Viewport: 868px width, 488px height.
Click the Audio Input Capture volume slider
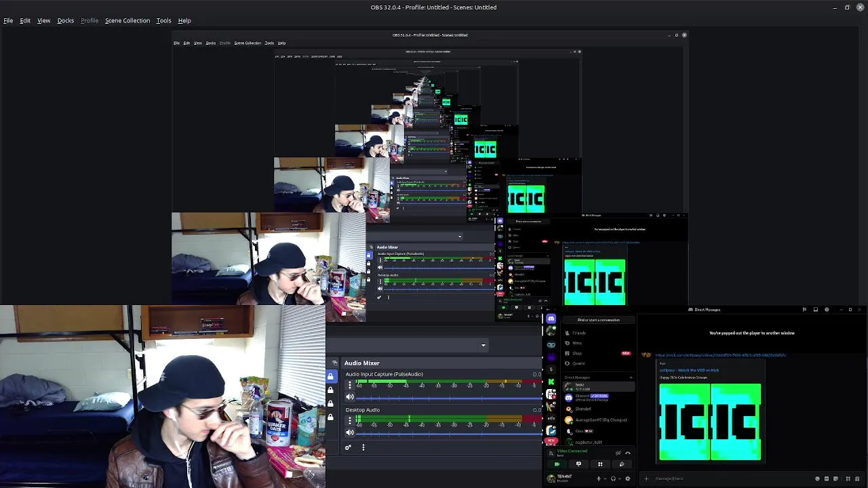[448, 397]
